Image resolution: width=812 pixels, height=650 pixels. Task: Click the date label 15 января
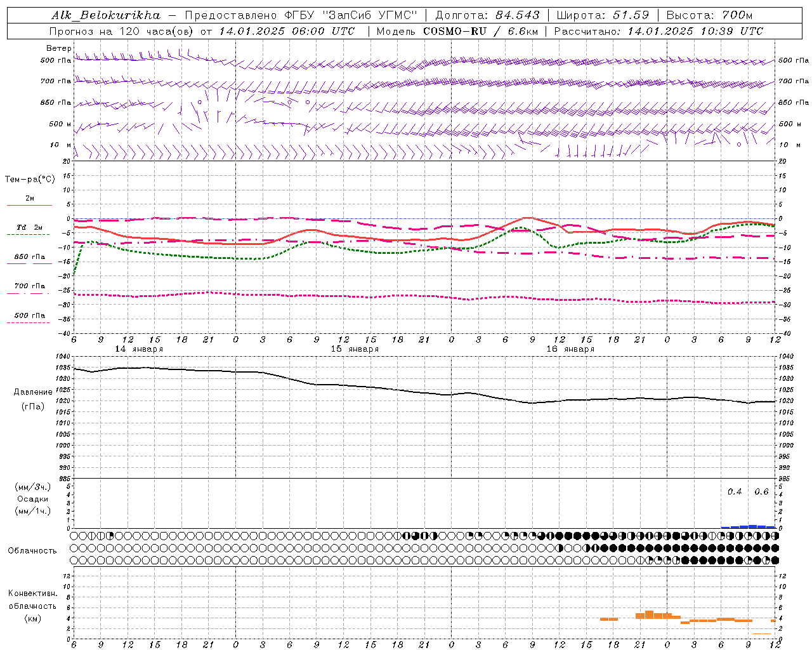[x=354, y=349]
